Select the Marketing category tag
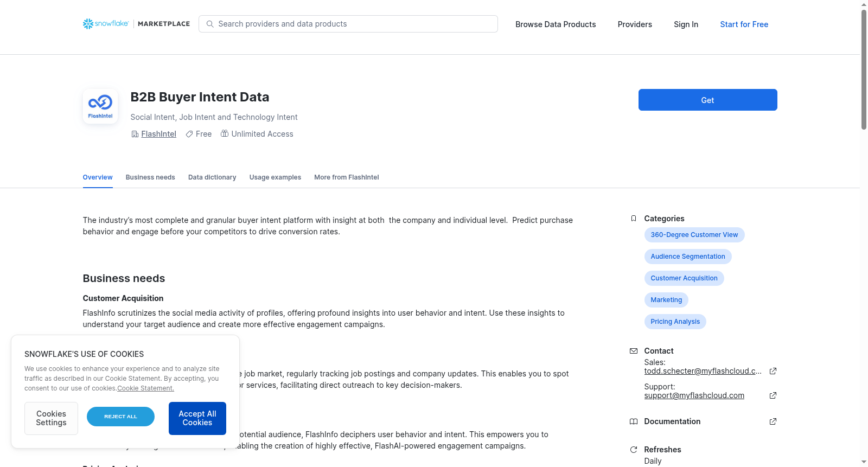This screenshot has width=868, height=467. pos(666,300)
